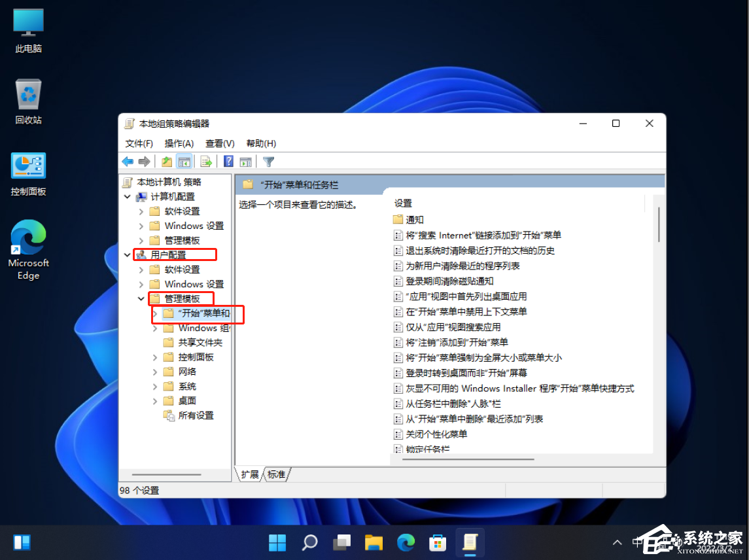The width and height of the screenshot is (749, 560).
Task: Toggle the action pane toolbar icon
Action: [x=245, y=162]
